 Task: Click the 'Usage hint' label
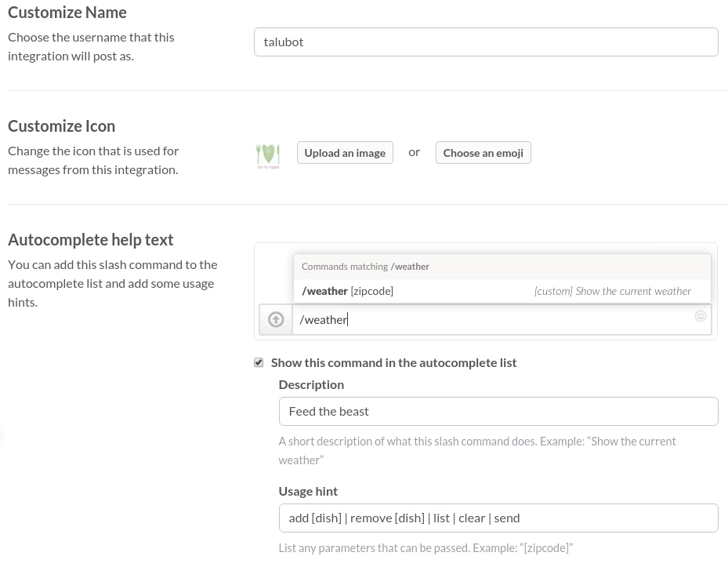coord(308,491)
